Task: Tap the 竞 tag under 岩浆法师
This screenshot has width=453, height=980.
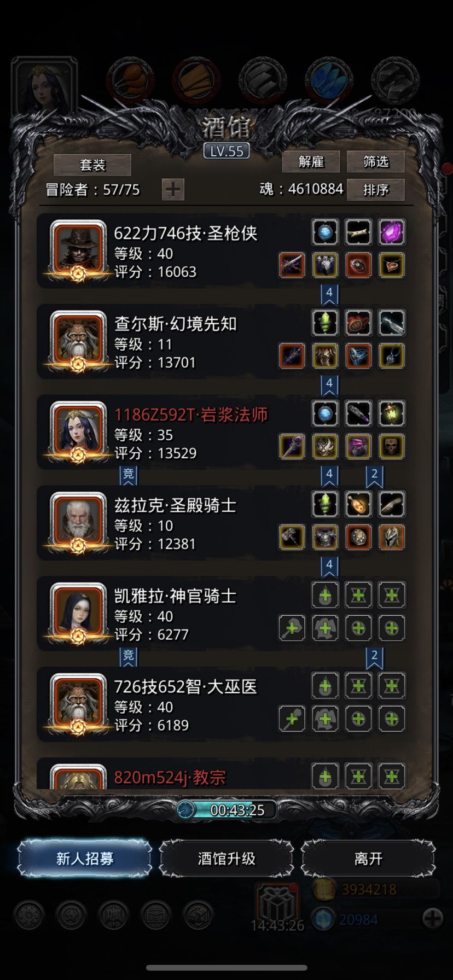Action: [129, 474]
